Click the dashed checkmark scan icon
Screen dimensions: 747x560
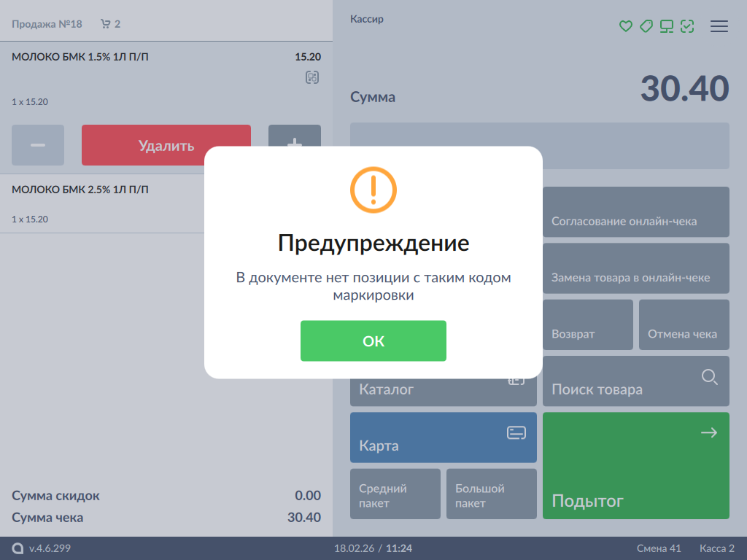[686, 26]
